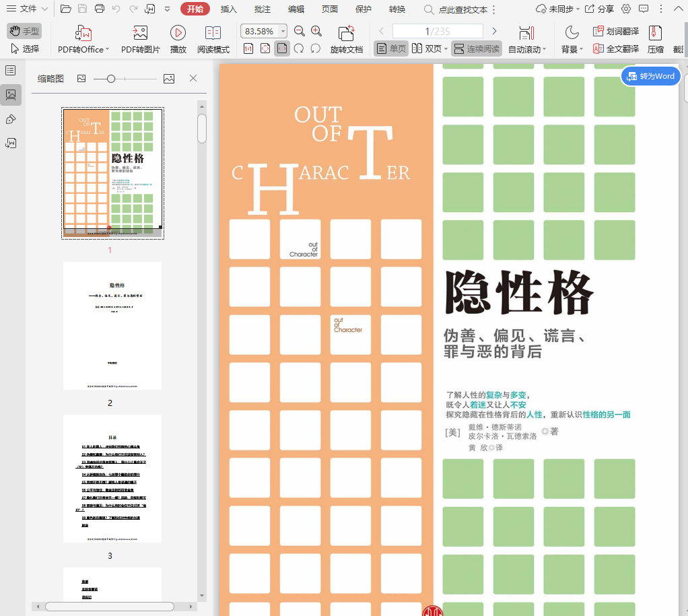Activate the 手型 hand tool
Image resolution: width=688 pixels, height=616 pixels.
[24, 31]
